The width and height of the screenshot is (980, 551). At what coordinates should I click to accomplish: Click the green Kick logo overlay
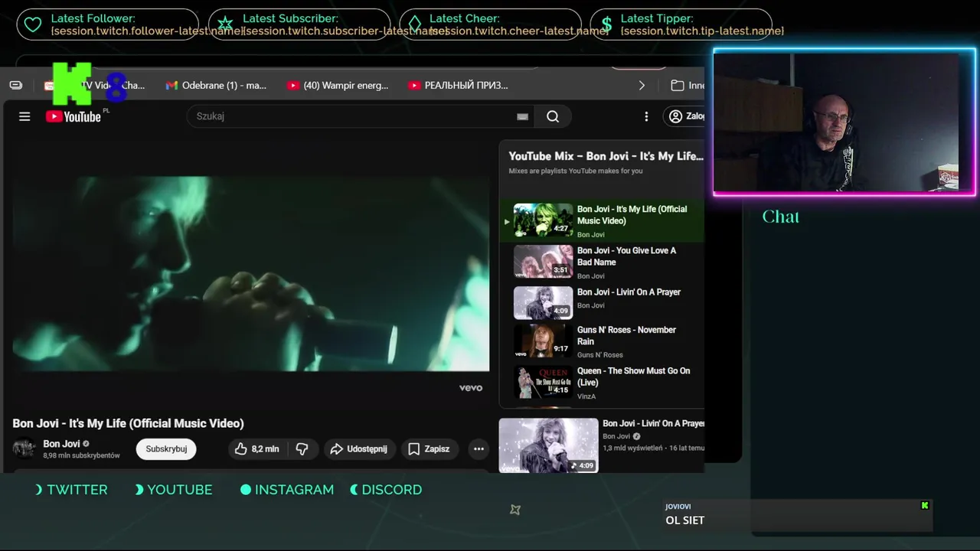click(73, 84)
